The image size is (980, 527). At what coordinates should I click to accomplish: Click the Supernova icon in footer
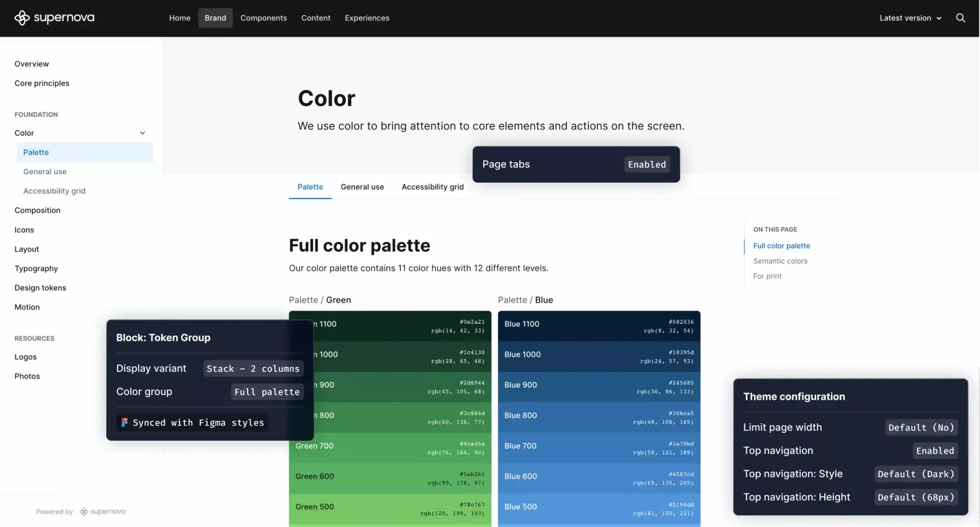84,512
